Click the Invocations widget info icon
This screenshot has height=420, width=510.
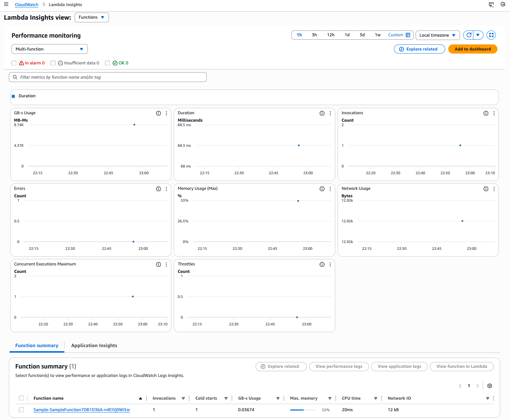click(486, 113)
